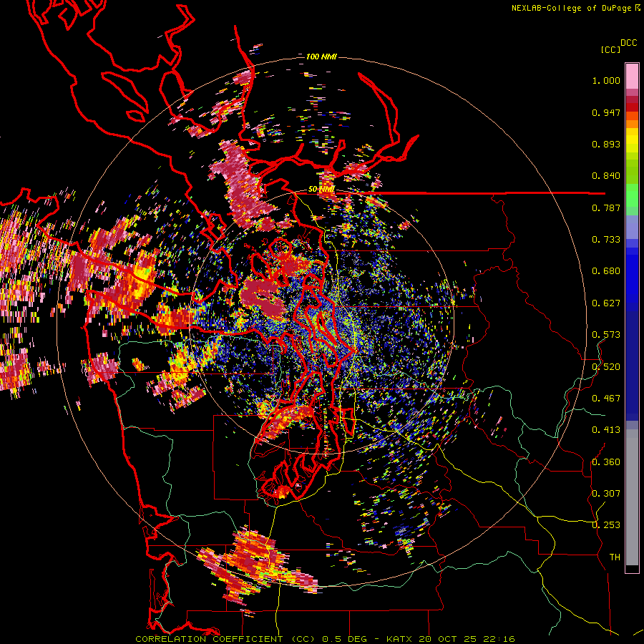Click the 0.573 scale value
The height and width of the screenshot is (644, 644).
coord(606,335)
